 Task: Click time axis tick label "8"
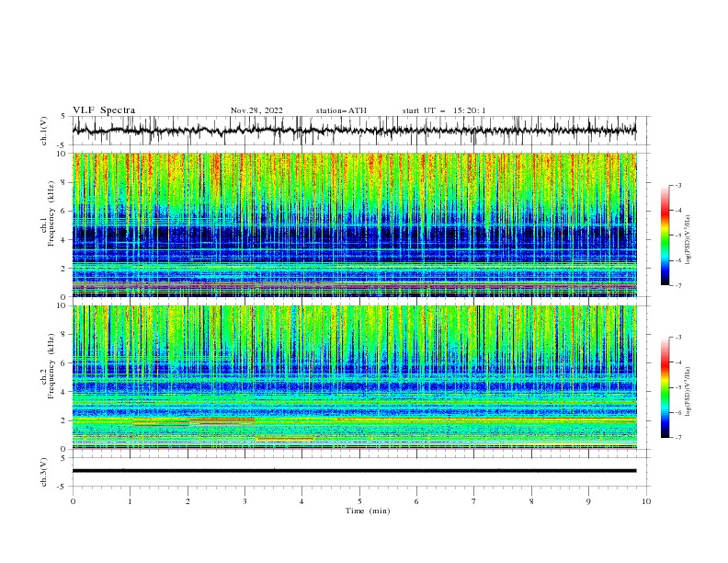click(x=531, y=501)
